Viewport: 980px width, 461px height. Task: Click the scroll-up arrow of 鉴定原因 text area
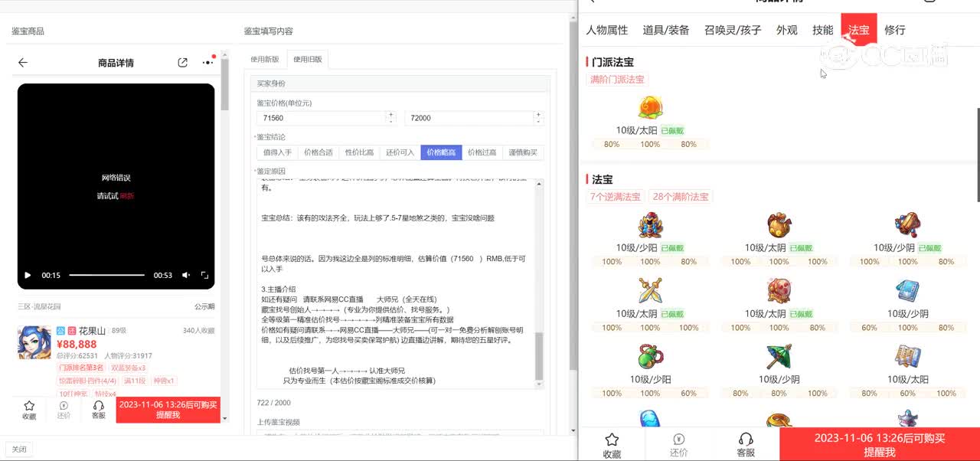coord(539,184)
